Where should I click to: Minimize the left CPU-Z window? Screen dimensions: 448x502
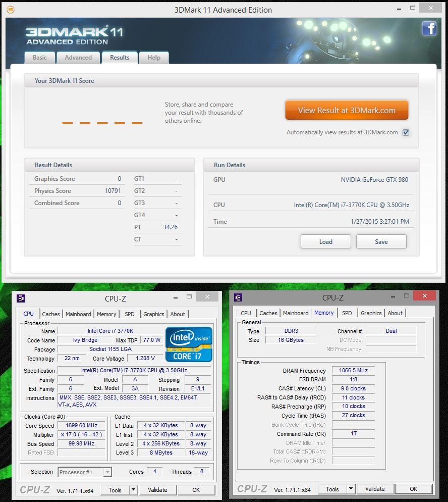(176, 298)
